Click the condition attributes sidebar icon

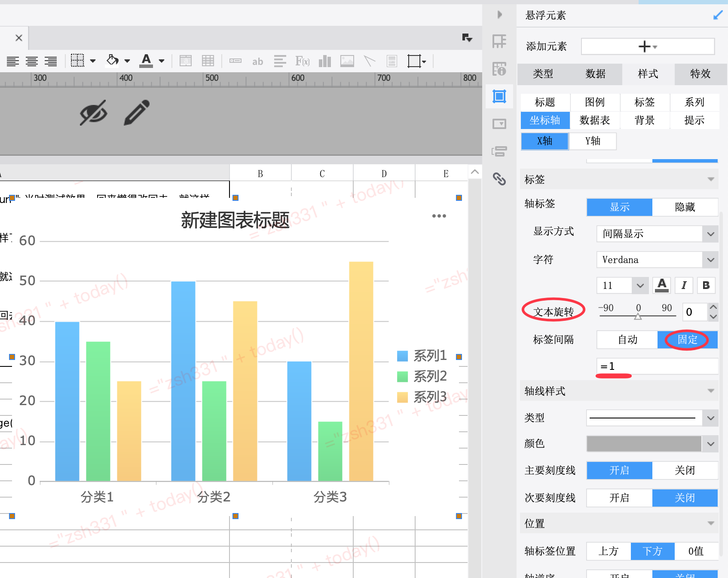[x=499, y=151]
